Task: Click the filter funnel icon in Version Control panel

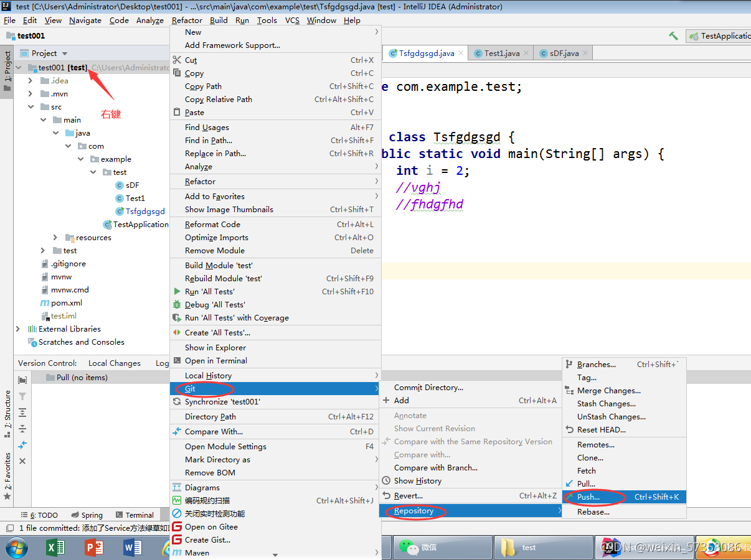Action: [22, 396]
